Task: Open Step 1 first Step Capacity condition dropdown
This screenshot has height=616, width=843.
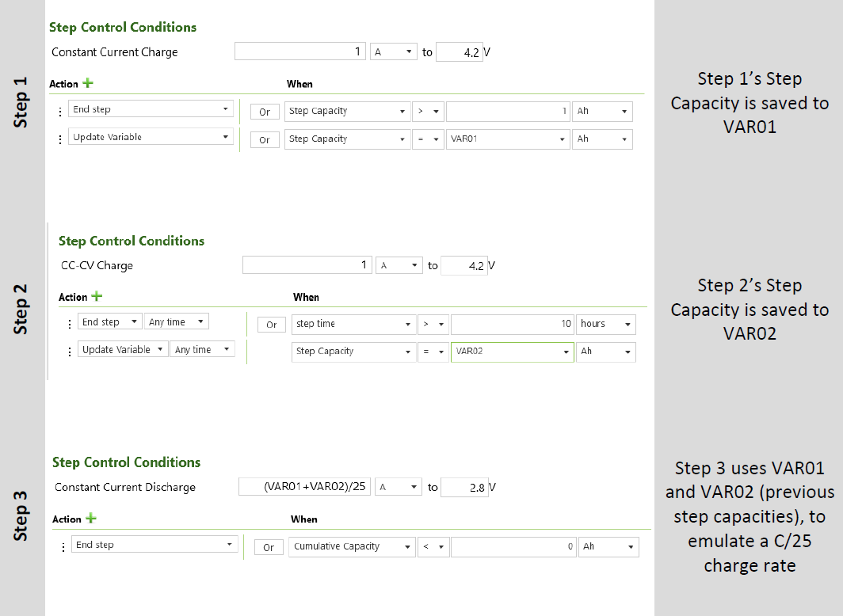Action: click(x=347, y=111)
